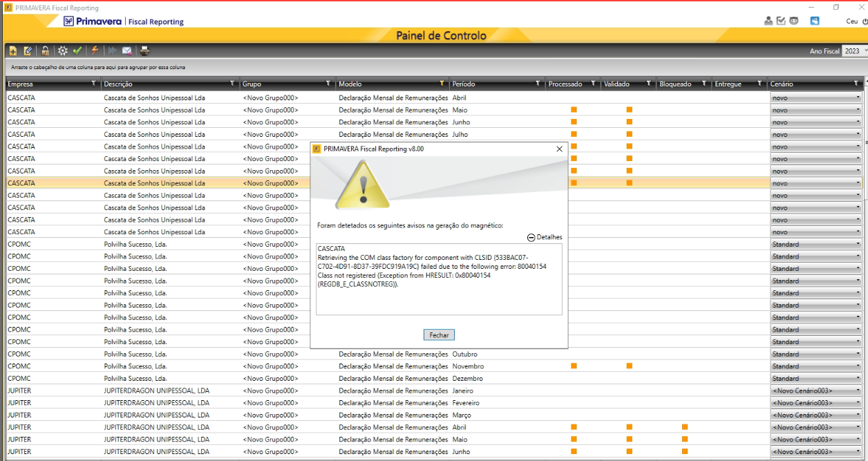Image resolution: width=868 pixels, height=461 pixels.
Task: Click the padlock lock toolbar icon
Action: pos(45,50)
